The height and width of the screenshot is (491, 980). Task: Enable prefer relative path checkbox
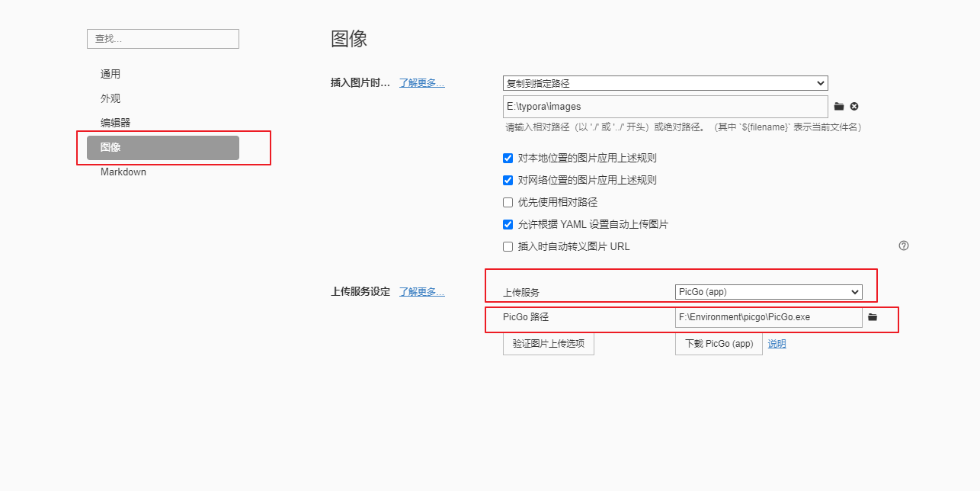(x=508, y=203)
